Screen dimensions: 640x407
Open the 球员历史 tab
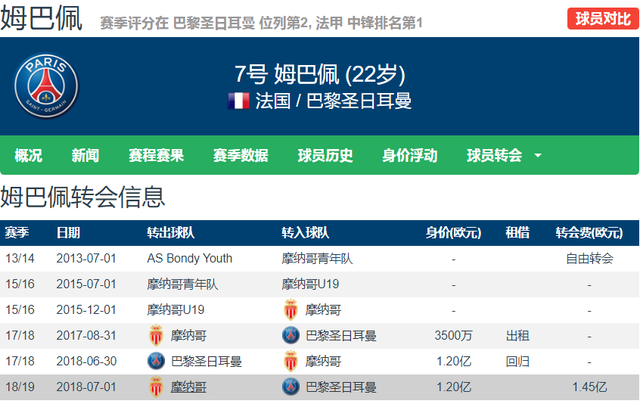[325, 156]
